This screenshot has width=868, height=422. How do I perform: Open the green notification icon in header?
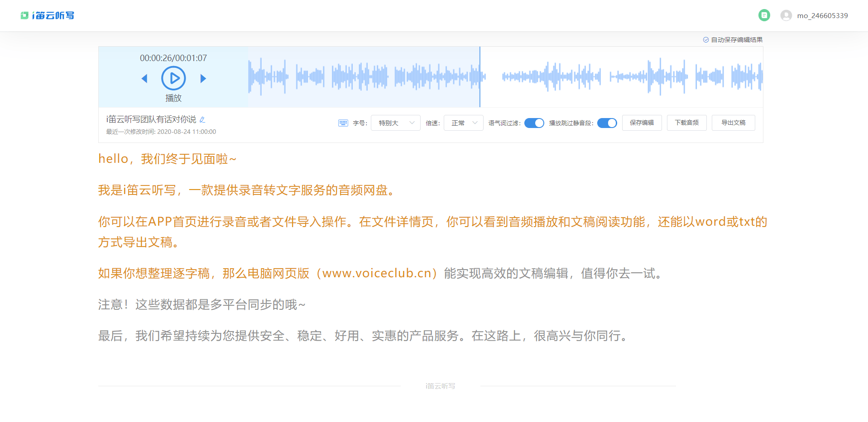(x=764, y=15)
